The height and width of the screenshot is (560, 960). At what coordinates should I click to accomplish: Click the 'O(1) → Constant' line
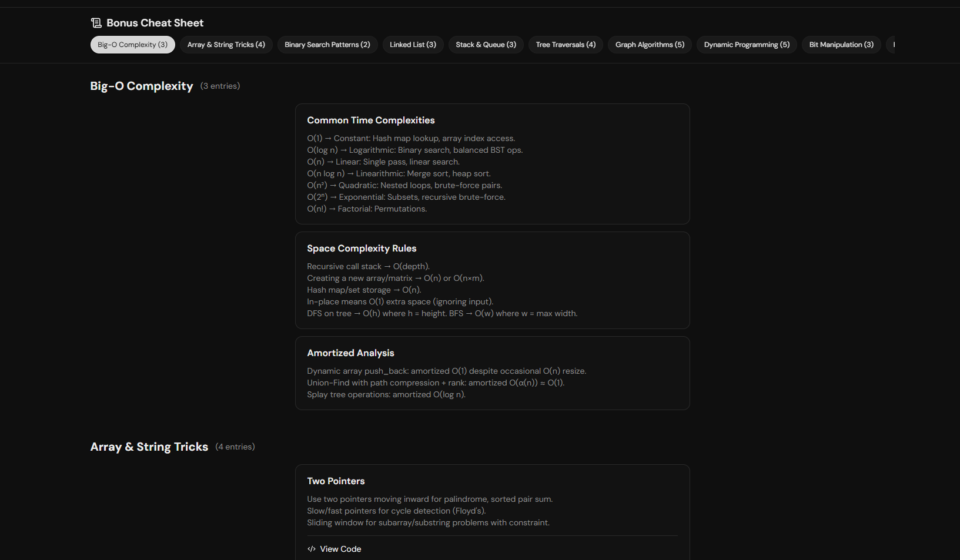[x=411, y=139]
